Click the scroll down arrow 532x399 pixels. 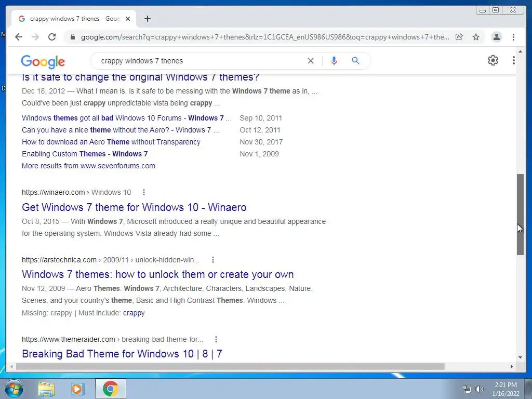pos(520,357)
